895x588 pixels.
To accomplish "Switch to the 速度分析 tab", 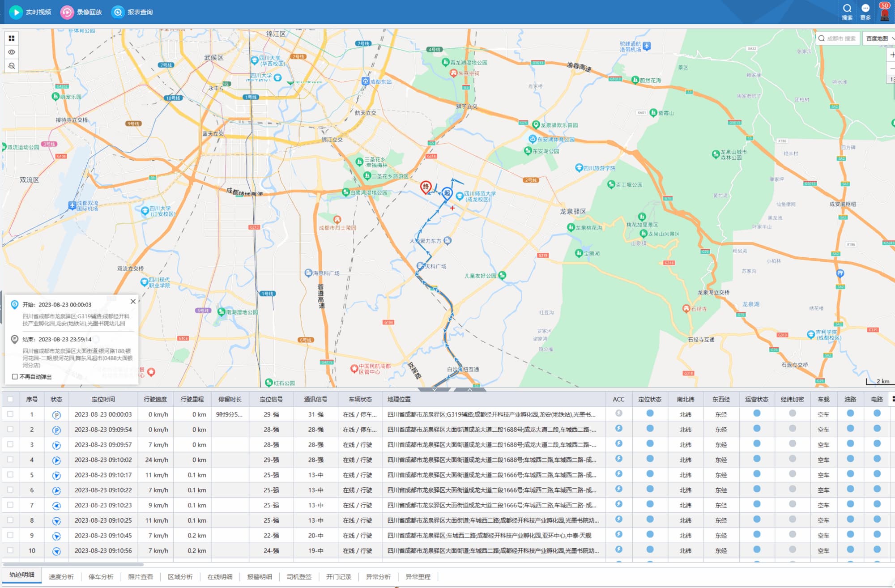I will point(61,576).
